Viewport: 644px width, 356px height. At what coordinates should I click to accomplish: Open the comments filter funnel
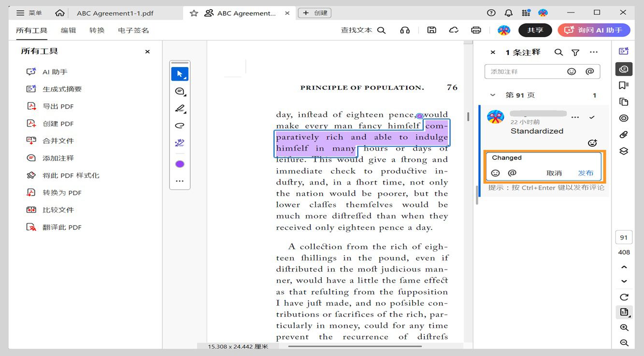coord(575,52)
